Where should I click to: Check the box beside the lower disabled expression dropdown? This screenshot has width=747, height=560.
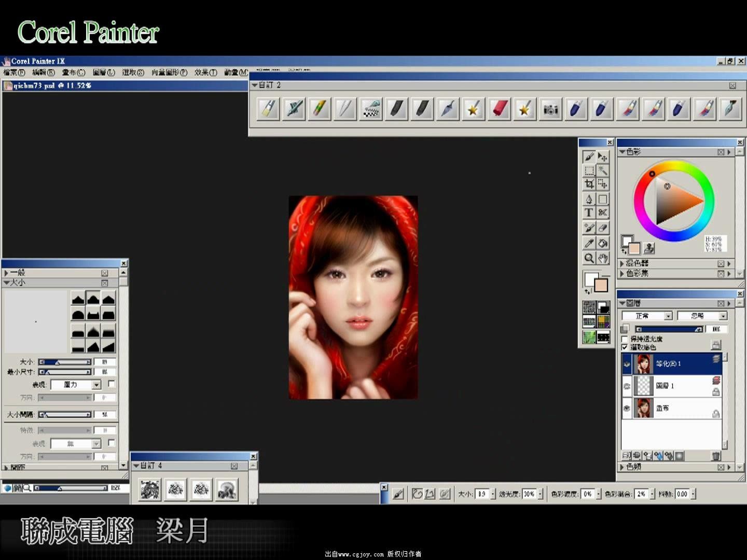pyautogui.click(x=112, y=443)
